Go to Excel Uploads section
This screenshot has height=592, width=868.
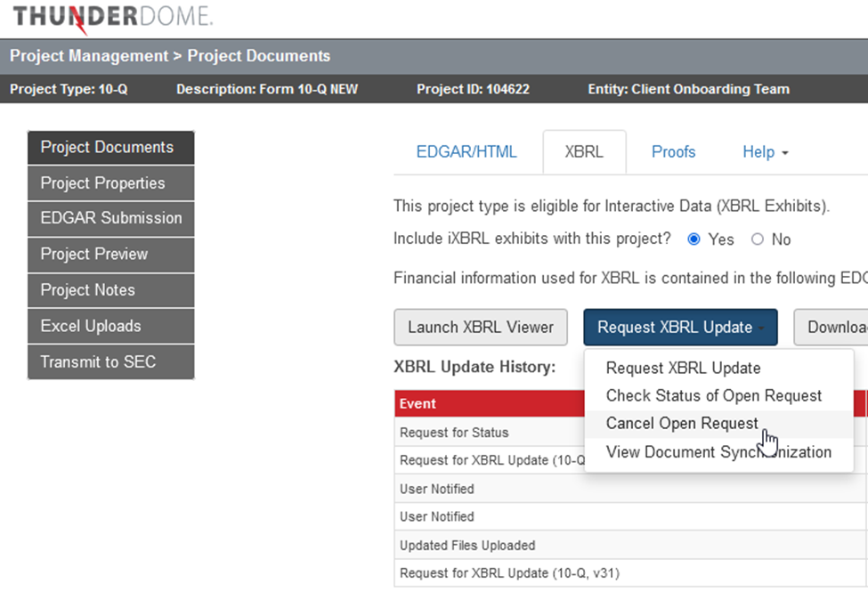coord(110,327)
